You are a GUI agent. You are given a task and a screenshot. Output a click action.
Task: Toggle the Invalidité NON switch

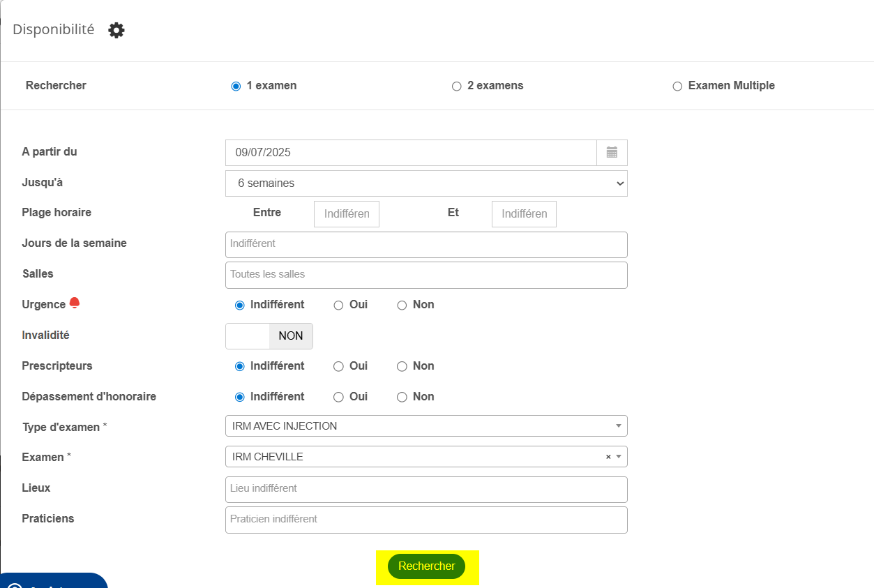(x=269, y=336)
